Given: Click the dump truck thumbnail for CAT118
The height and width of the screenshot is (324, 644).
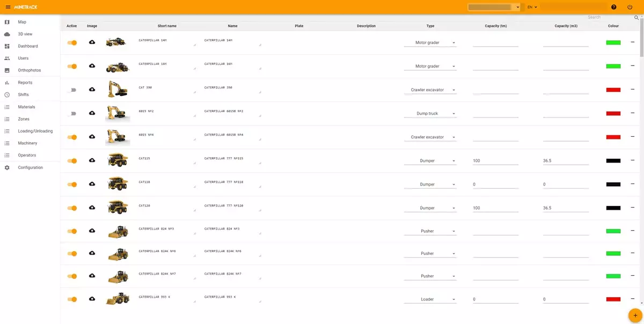Looking at the screenshot, I should coord(118,183).
